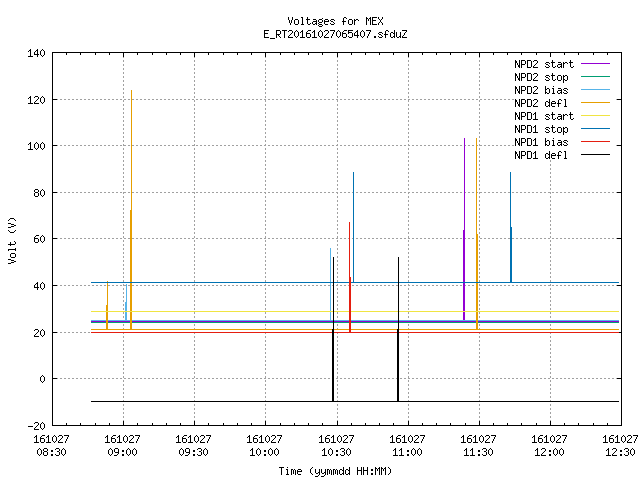Click orange line sample beside NPD2 defl
This screenshot has height=480, width=640.
595,103
